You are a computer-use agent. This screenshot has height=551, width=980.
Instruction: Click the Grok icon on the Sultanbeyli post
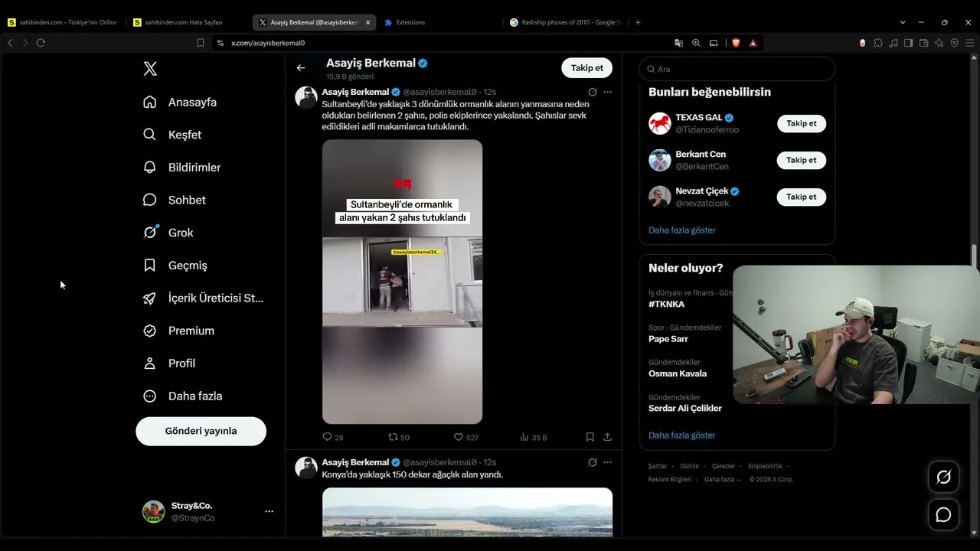click(593, 92)
